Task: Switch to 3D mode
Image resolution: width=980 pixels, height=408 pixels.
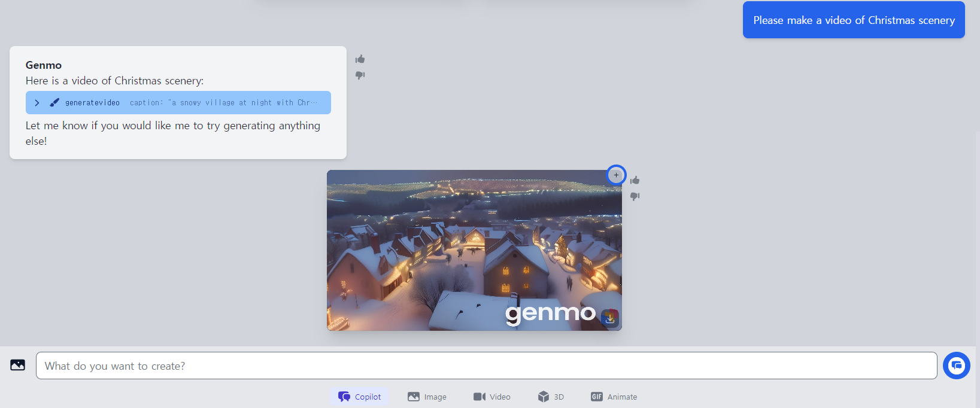Action: click(x=551, y=397)
